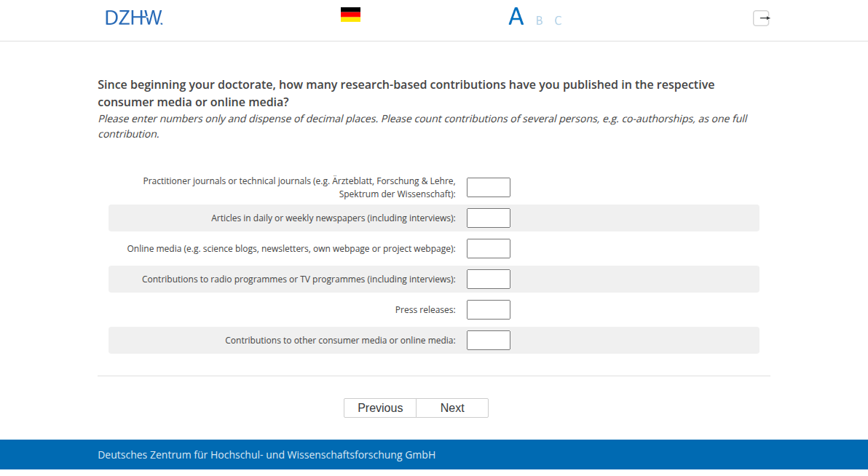Select the small font size C

pos(558,20)
